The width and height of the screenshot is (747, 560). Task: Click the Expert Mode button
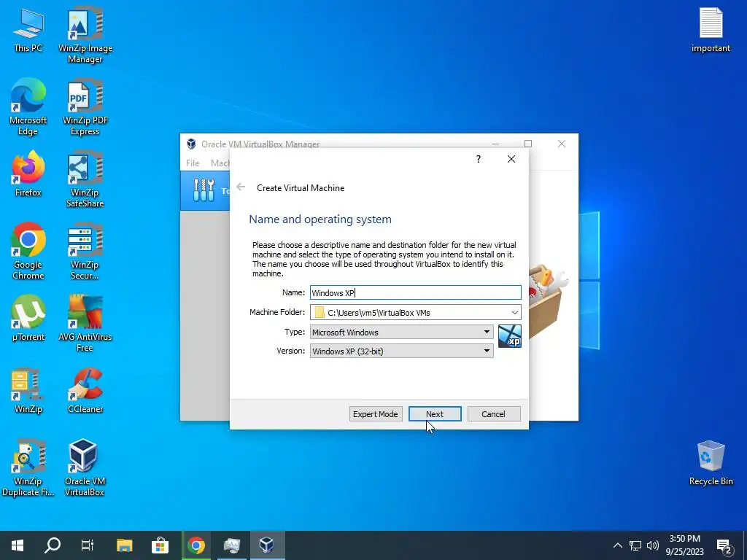376,414
